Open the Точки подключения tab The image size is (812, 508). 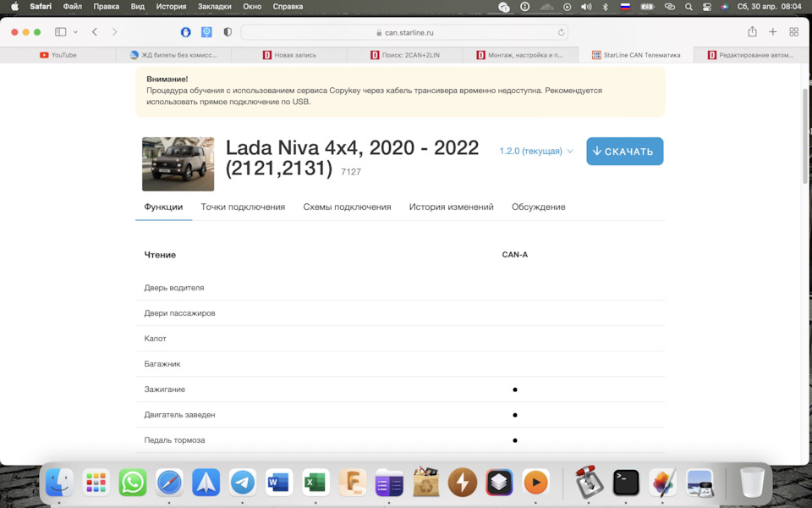[x=243, y=207]
